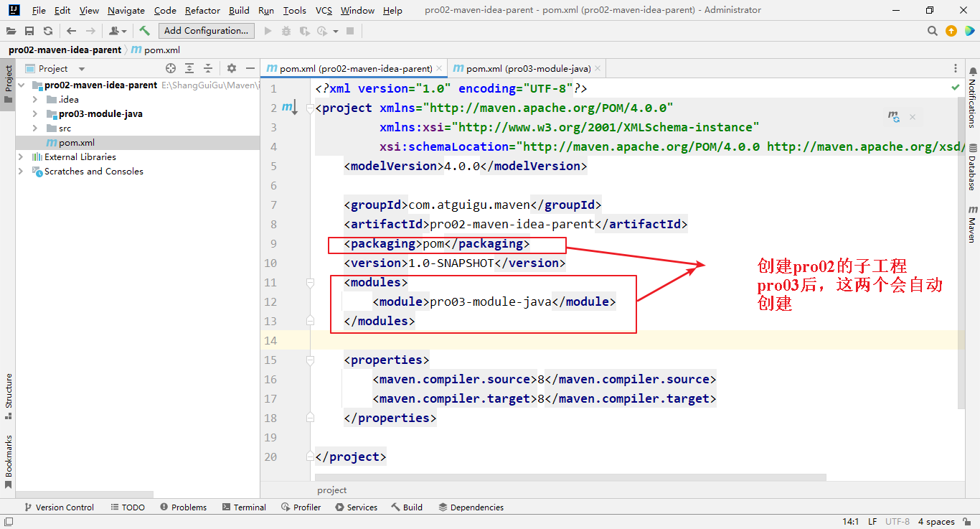Collapse the pro02-maven-idea-parent tree node
Image resolution: width=980 pixels, height=529 pixels.
coord(21,85)
